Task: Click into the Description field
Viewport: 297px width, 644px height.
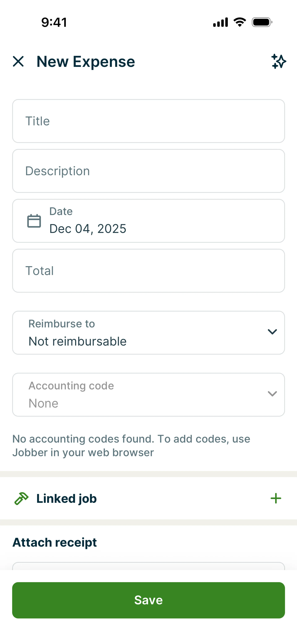Action: (x=148, y=171)
